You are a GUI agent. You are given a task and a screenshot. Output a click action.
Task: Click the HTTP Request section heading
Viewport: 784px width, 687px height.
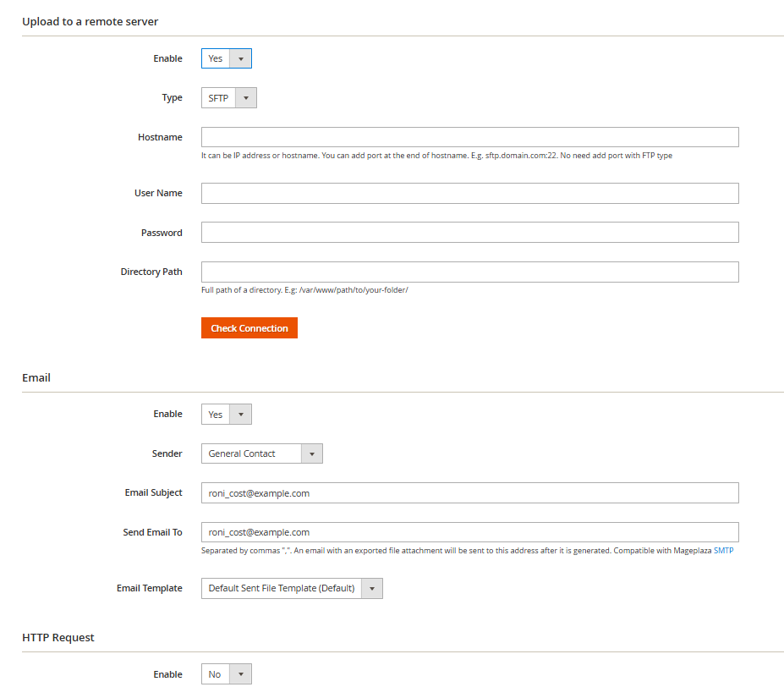(x=58, y=637)
